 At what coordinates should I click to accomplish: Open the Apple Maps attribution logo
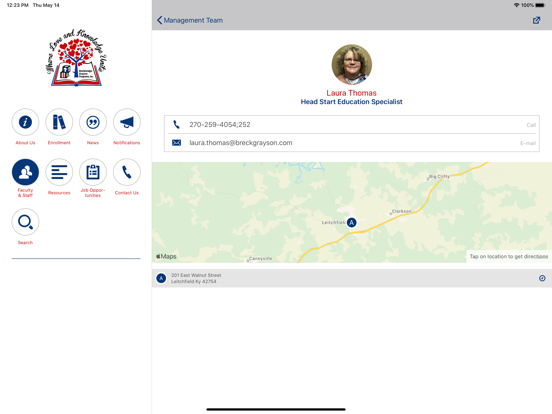(166, 256)
